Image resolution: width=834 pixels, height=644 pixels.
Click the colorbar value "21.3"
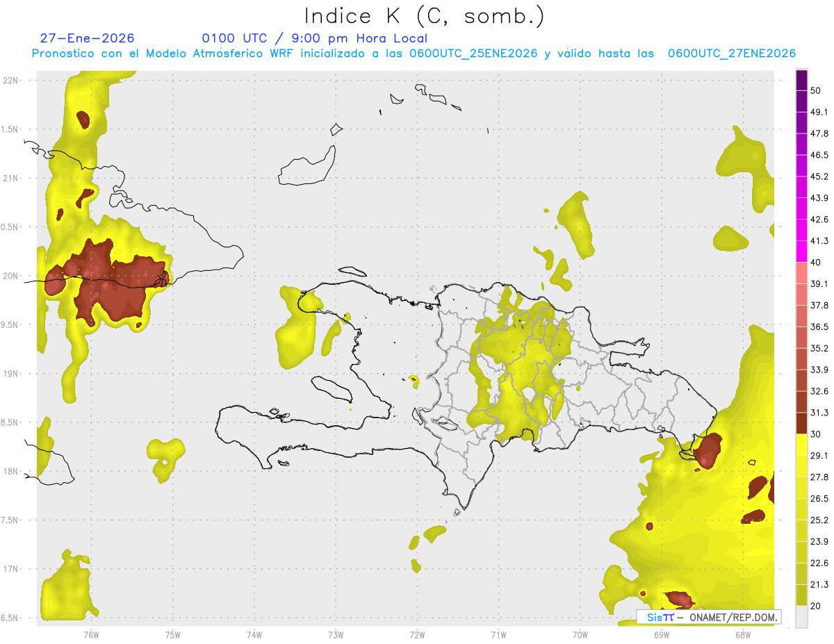coord(819,585)
